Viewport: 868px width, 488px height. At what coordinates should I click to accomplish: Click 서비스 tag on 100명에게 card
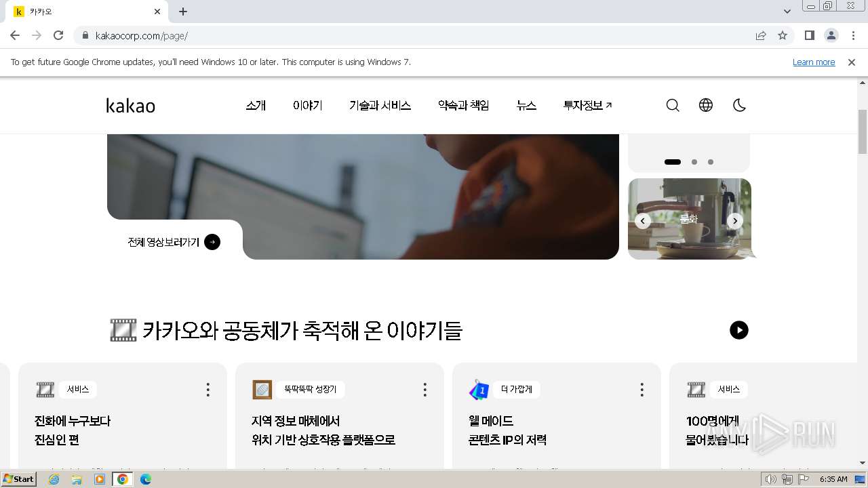coord(729,390)
